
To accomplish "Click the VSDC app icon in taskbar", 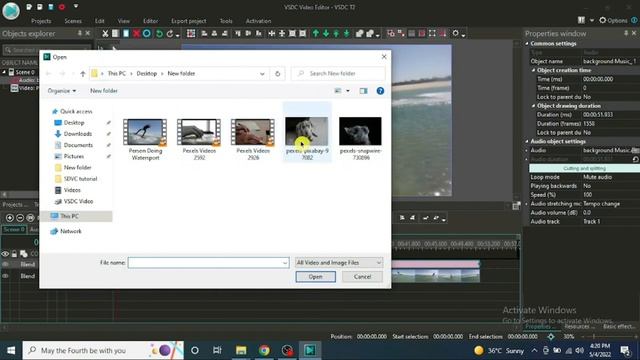I will tap(310, 350).
